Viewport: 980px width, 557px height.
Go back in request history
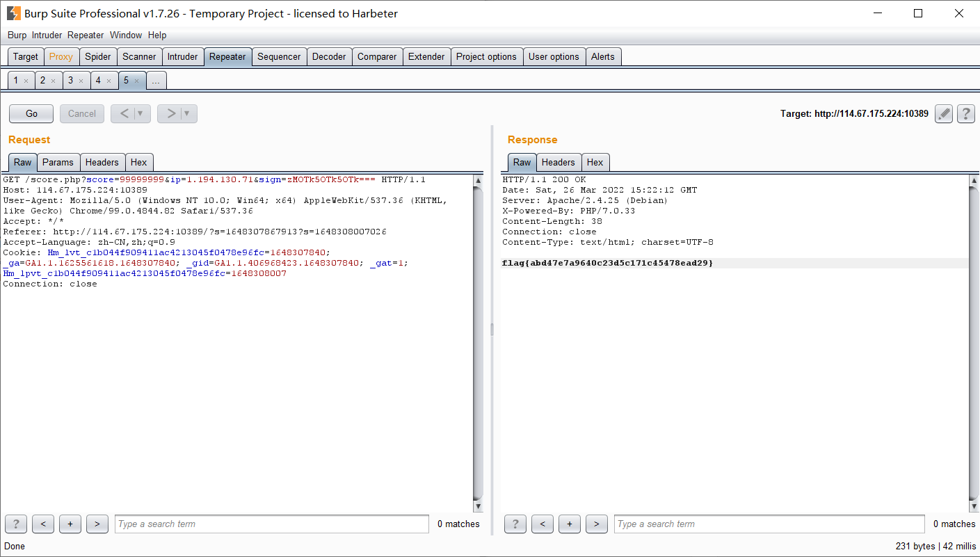123,114
